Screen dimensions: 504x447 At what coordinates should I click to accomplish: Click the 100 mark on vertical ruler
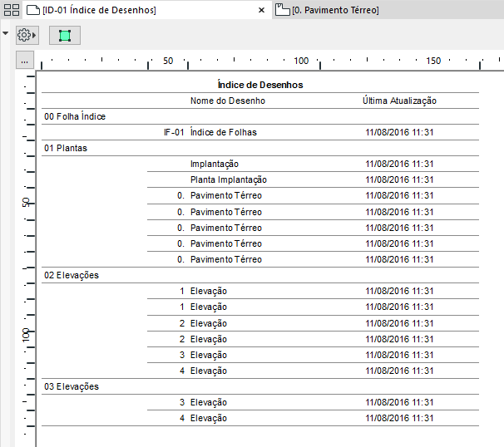[26, 335]
